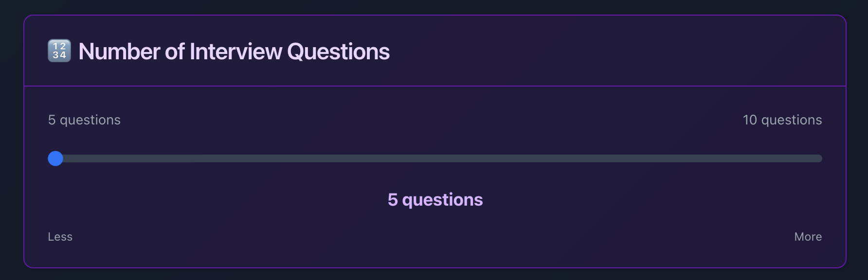Screen dimensions: 868x280
Task: Click the slider track just right of the handle
Action: (x=88, y=158)
